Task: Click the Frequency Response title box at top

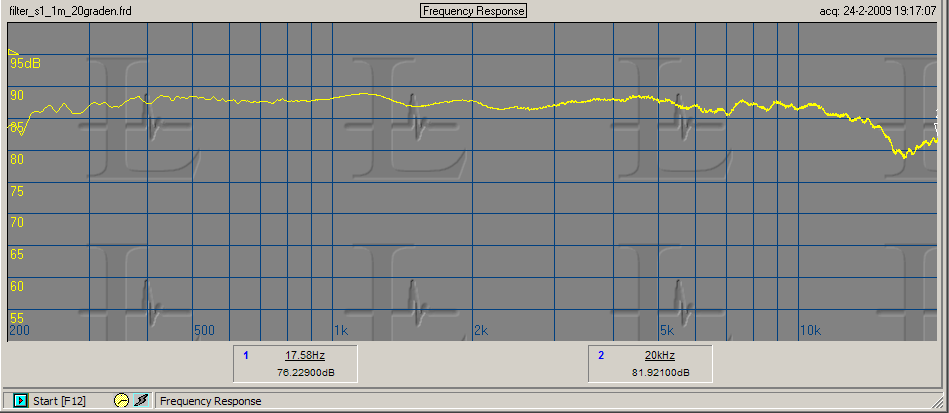Action: click(x=474, y=11)
